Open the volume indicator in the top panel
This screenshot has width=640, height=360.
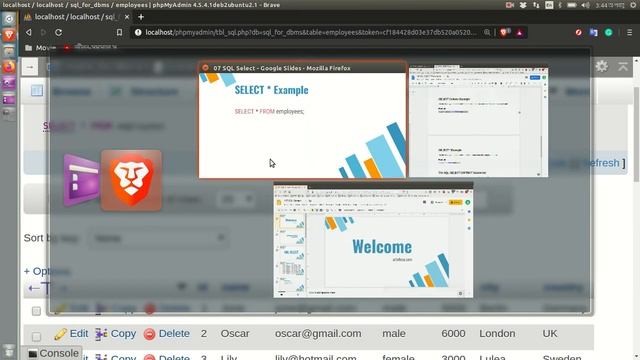586,5
